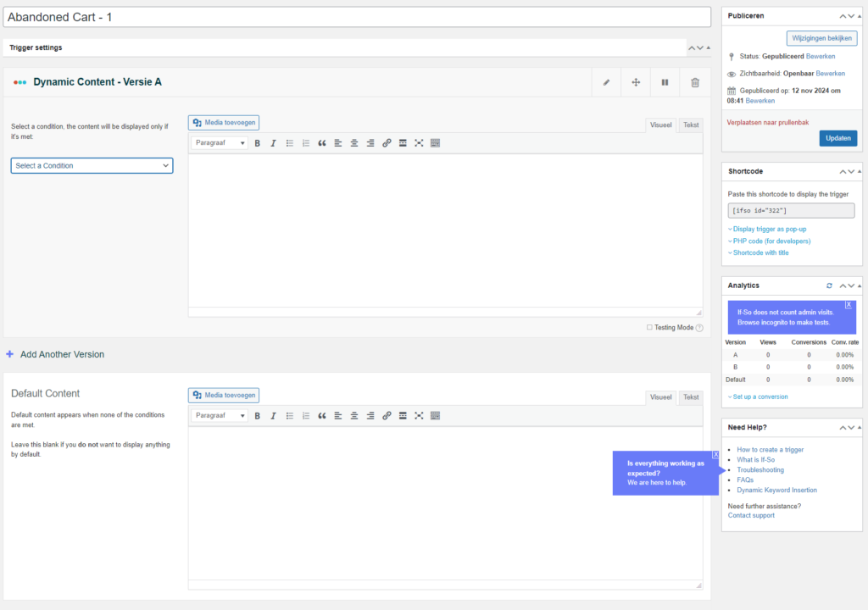Image resolution: width=868 pixels, height=610 pixels.
Task: Collapse the Need Help? panel toggle
Action: pyautogui.click(x=860, y=427)
